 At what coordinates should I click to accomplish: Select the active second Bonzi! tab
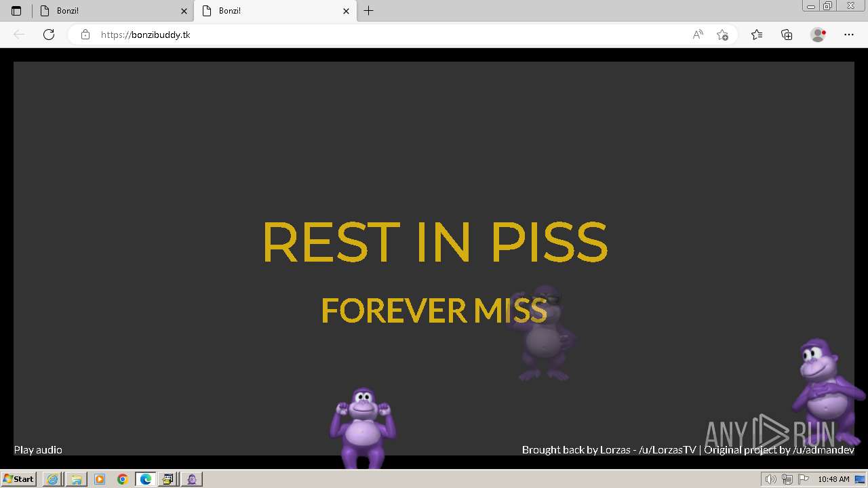(275, 11)
